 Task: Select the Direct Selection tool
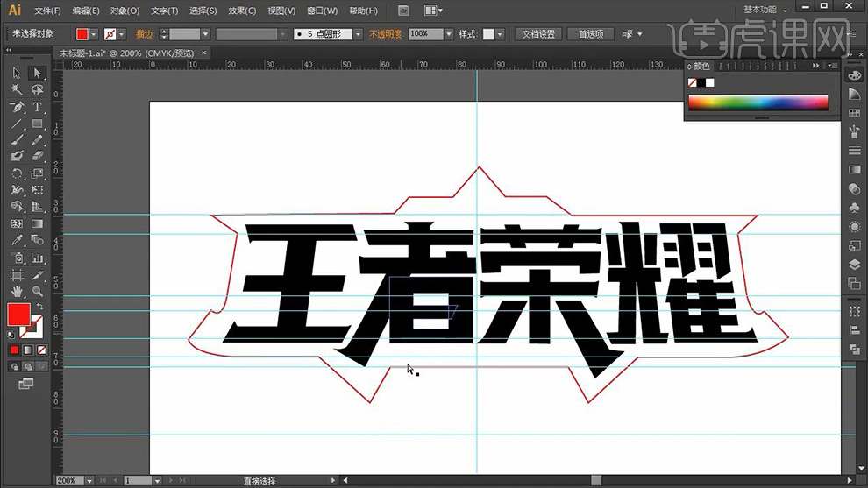[37, 73]
